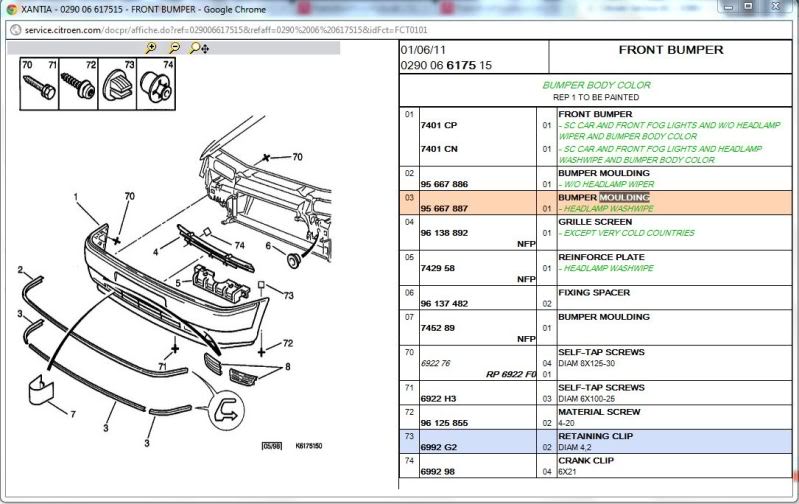799x504 pixels.
Task: Click MATERIAL SCREW description
Action: point(599,412)
